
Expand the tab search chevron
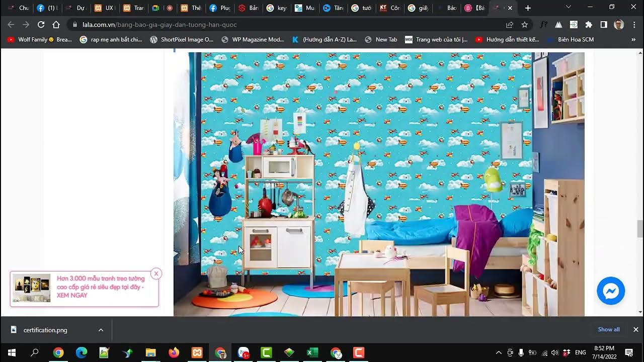click(x=569, y=8)
